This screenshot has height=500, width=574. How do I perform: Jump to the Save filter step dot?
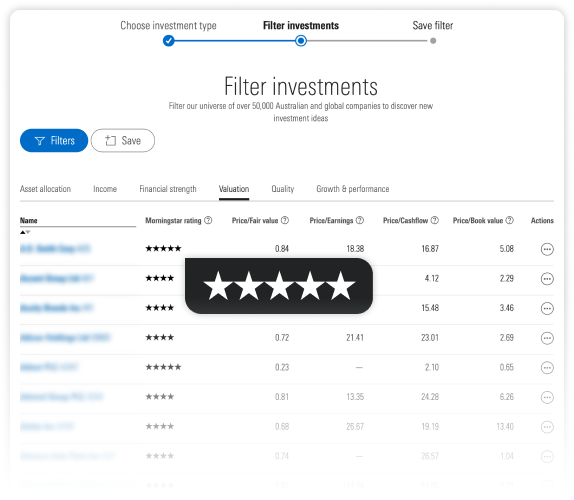(433, 41)
